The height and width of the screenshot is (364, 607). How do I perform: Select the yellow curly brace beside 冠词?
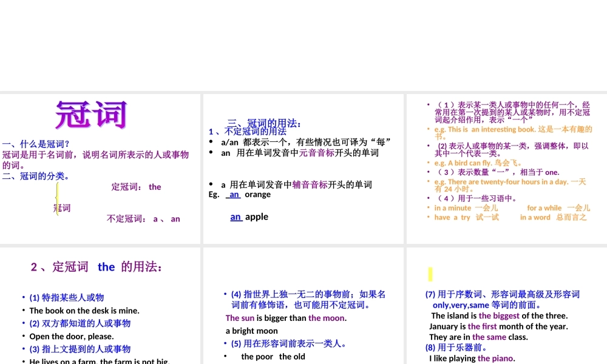57,198
